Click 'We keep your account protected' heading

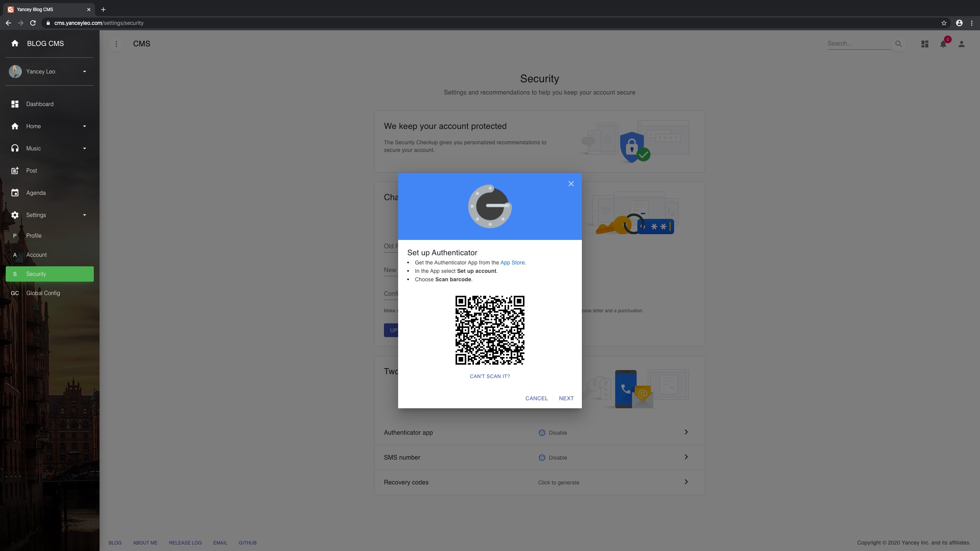[445, 126]
